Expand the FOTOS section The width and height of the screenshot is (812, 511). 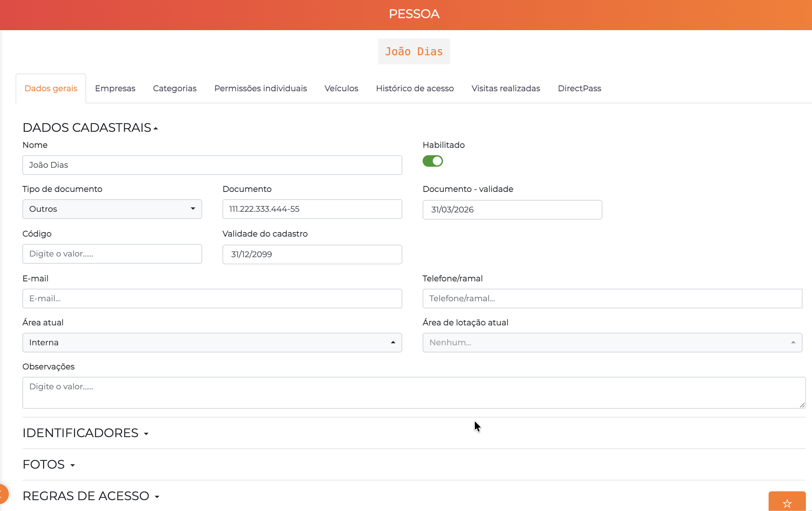coord(49,465)
